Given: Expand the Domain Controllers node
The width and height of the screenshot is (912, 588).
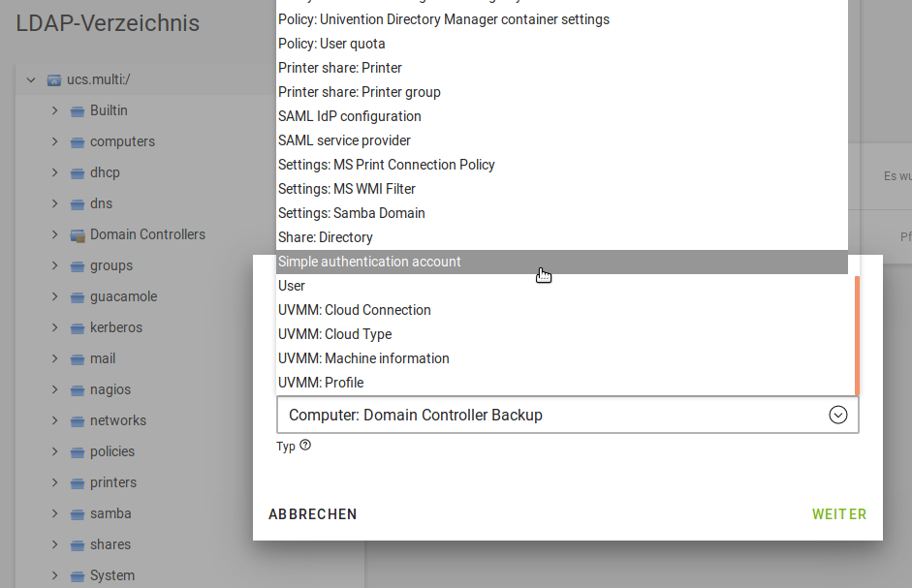Looking at the screenshot, I should 54,234.
